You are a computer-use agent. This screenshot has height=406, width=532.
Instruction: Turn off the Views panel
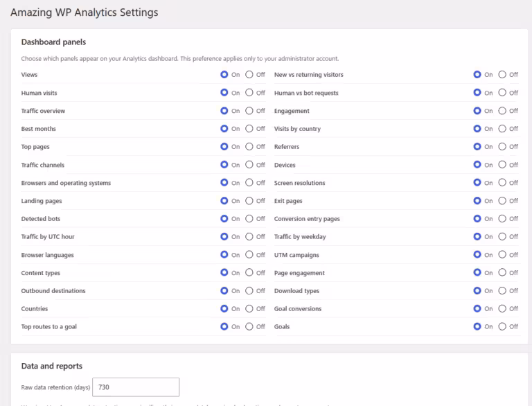point(249,74)
